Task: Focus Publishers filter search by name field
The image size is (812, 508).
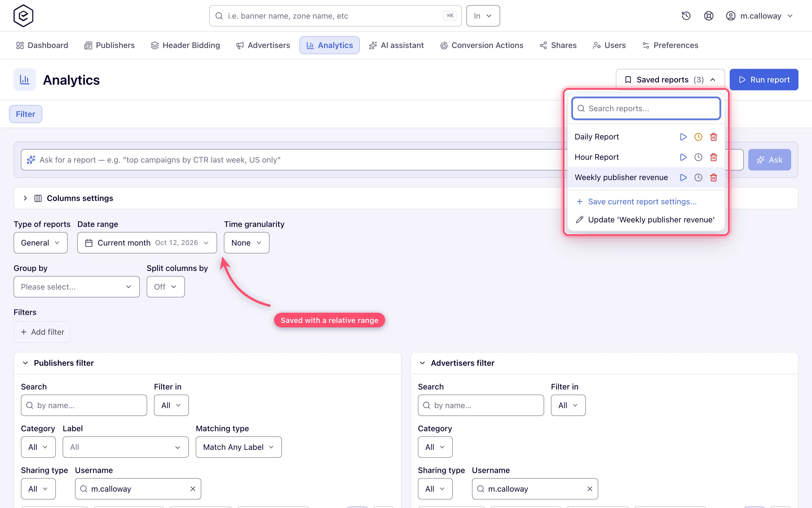Action: coord(84,405)
